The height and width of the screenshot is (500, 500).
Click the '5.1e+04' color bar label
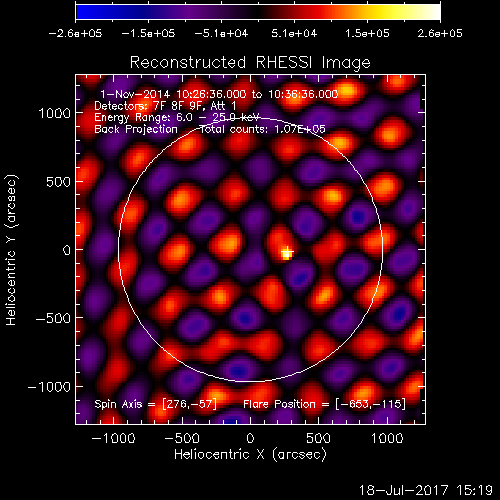(x=294, y=33)
